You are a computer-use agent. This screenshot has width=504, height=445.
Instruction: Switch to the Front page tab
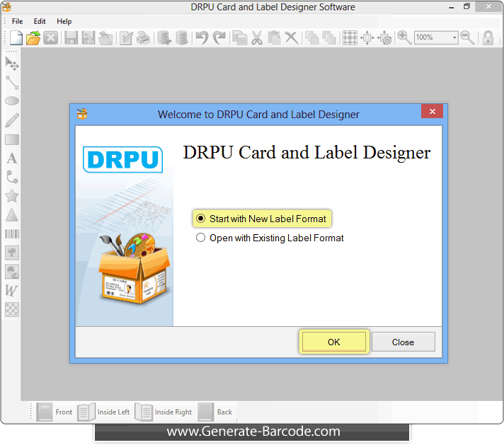click(x=55, y=412)
